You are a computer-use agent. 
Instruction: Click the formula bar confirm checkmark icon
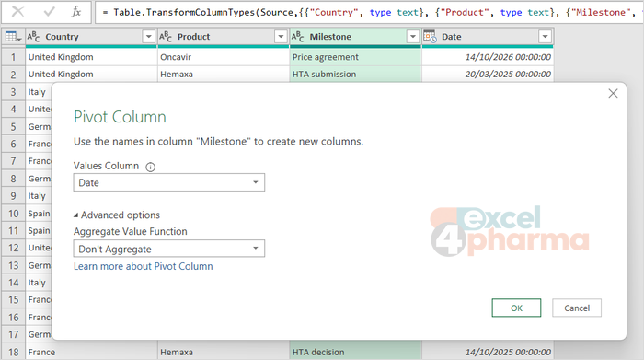49,12
